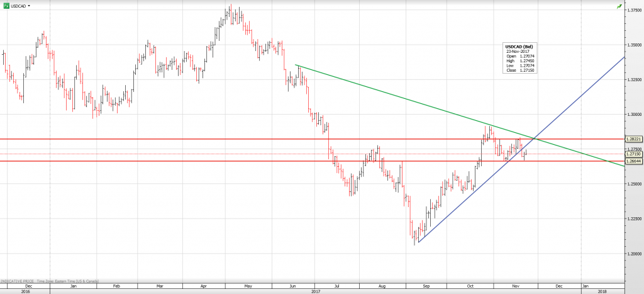644x294 pixels.
Task: Click the 1.26644 red price label
Action: click(633, 161)
